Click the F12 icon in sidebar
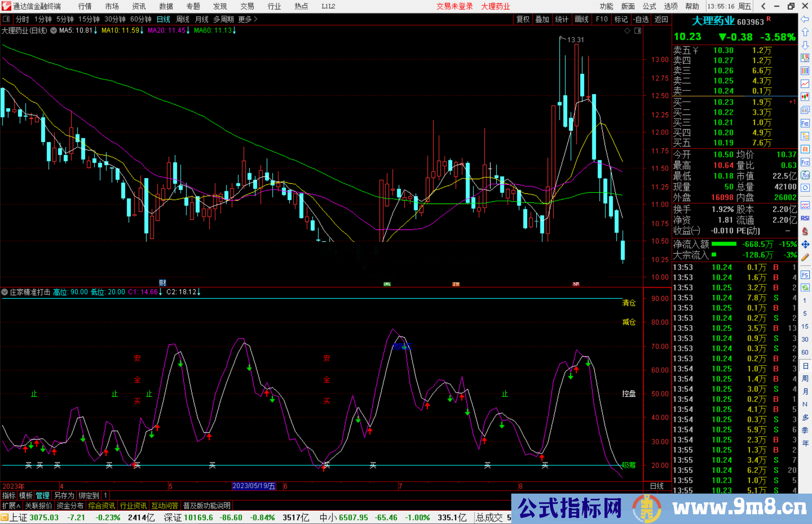 pos(805,162)
